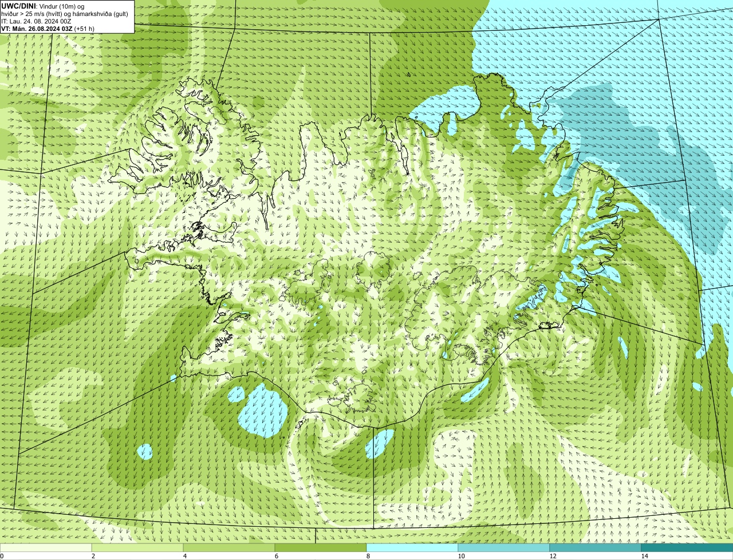Viewport: 733px width, 560px height.
Task: Click the scale label '14'
Action: 644,556
